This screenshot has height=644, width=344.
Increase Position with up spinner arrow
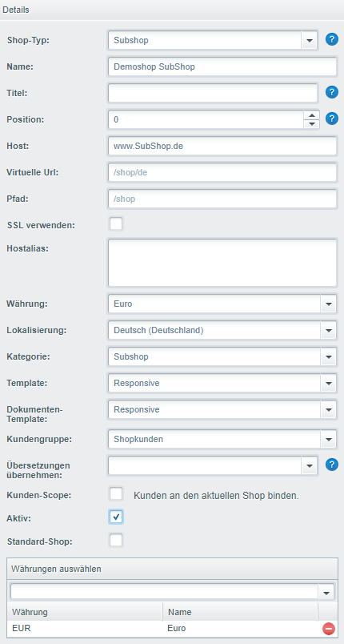(x=312, y=115)
